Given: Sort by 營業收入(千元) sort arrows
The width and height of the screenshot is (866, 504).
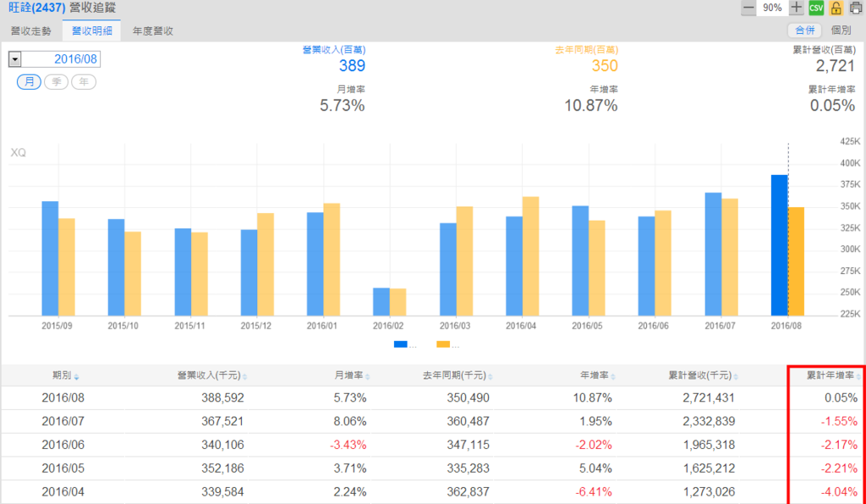Looking at the screenshot, I should (244, 376).
